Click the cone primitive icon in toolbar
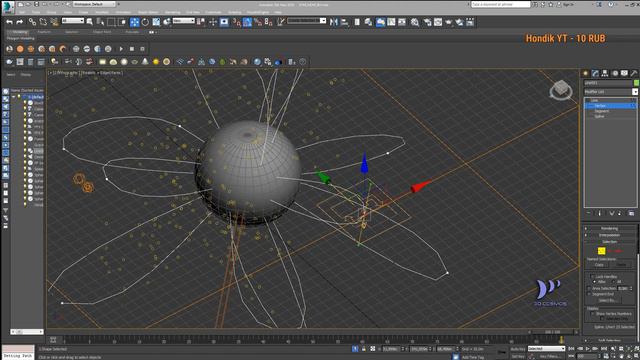Viewport: 640px width, 360px height. coord(145,62)
